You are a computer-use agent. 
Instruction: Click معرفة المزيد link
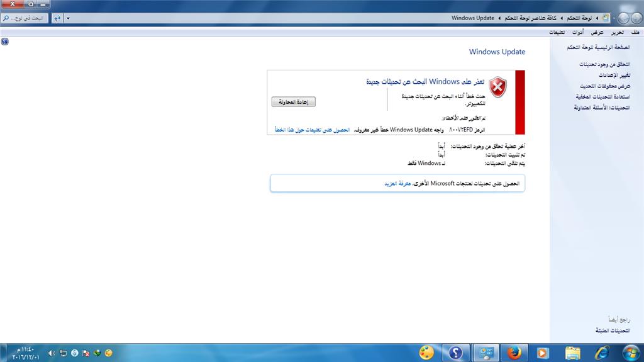point(397,183)
